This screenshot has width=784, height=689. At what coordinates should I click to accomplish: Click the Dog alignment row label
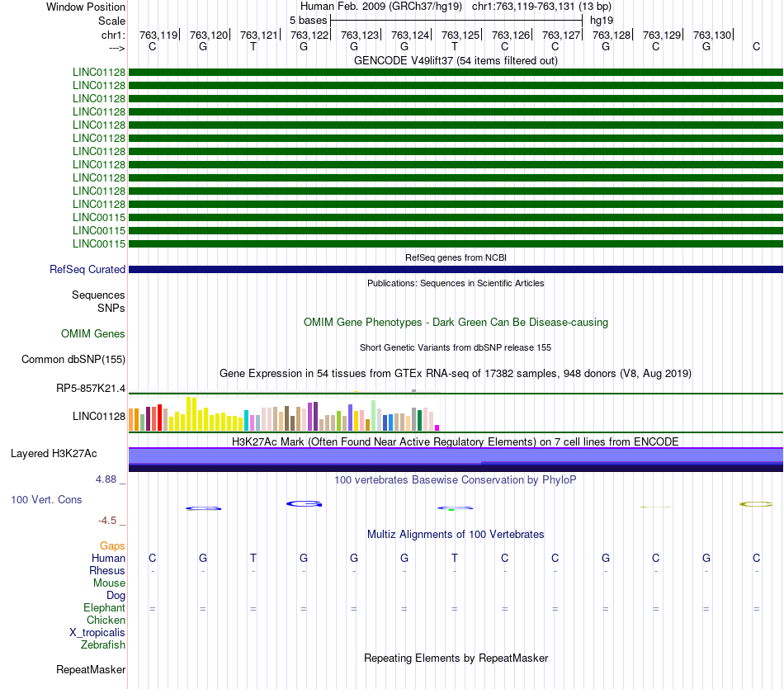(116, 596)
